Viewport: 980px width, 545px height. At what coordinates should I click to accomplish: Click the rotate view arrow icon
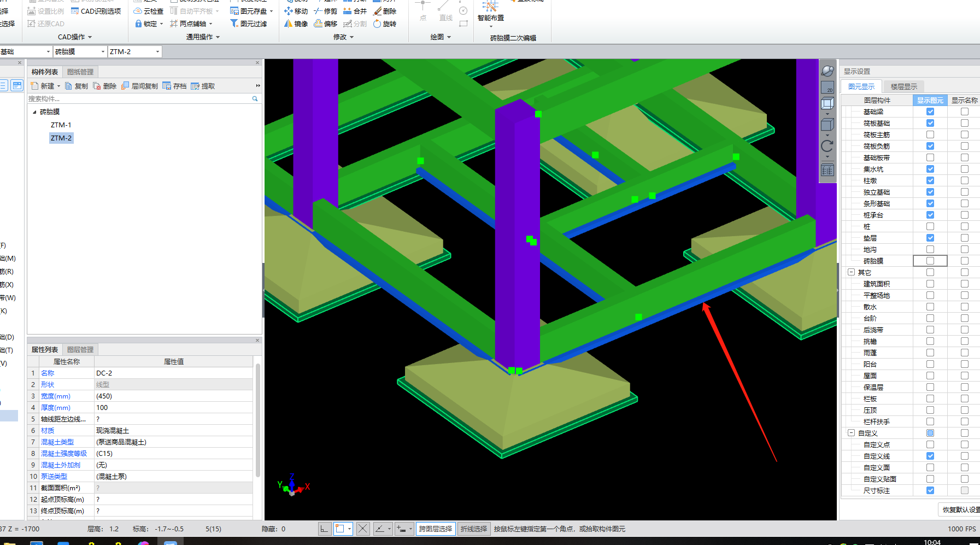828,146
